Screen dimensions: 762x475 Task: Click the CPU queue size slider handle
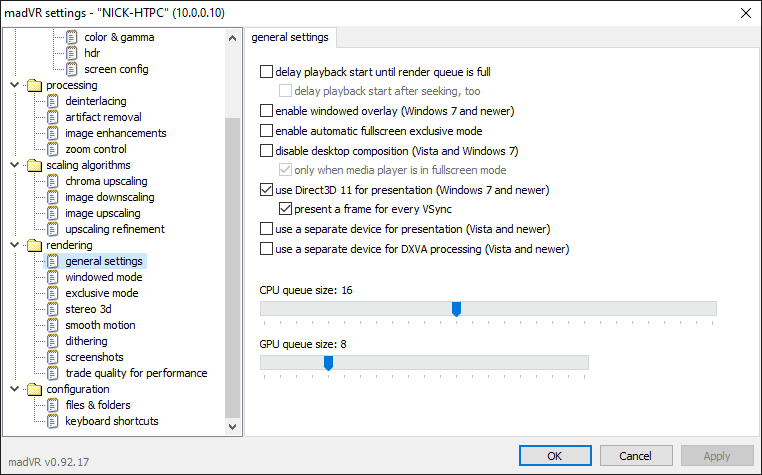coord(456,309)
